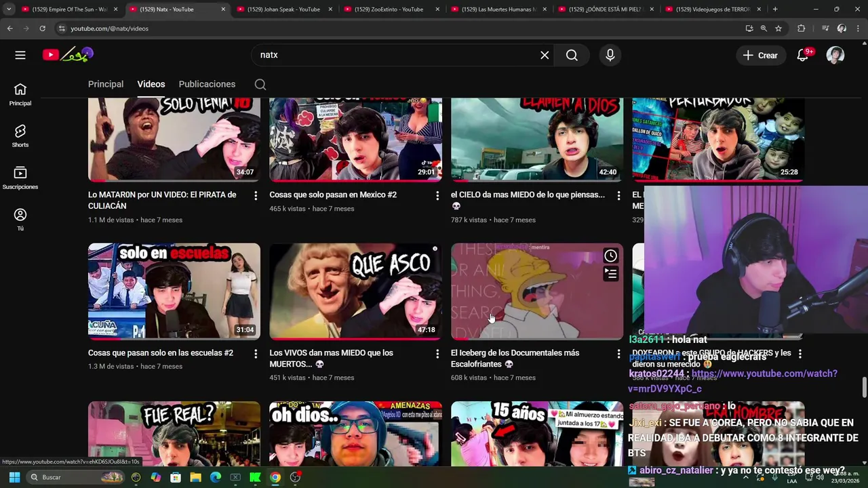Open the notifications bell
868x488 pixels.
[802, 55]
